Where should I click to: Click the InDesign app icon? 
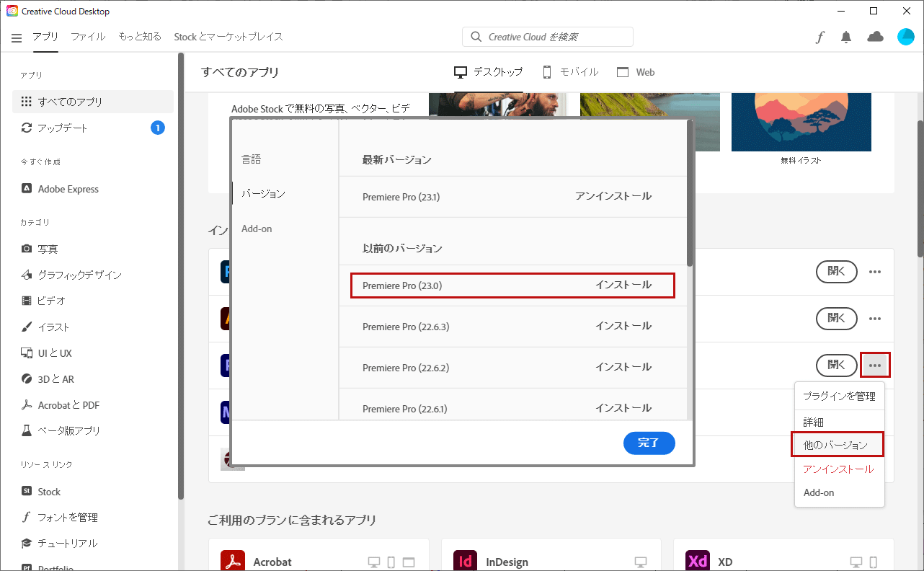tap(465, 562)
